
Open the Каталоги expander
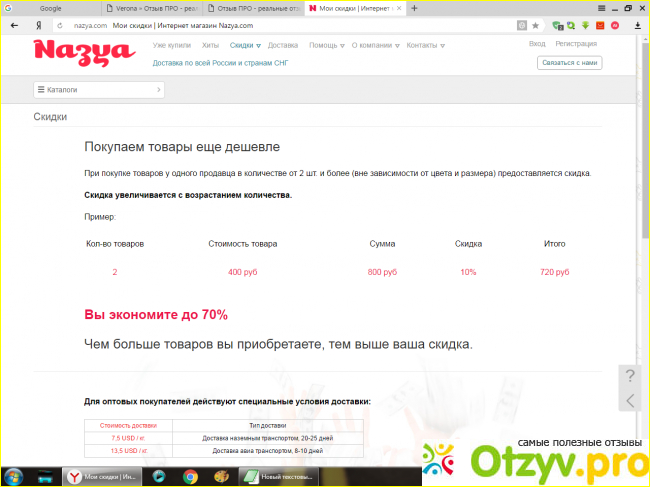98,90
